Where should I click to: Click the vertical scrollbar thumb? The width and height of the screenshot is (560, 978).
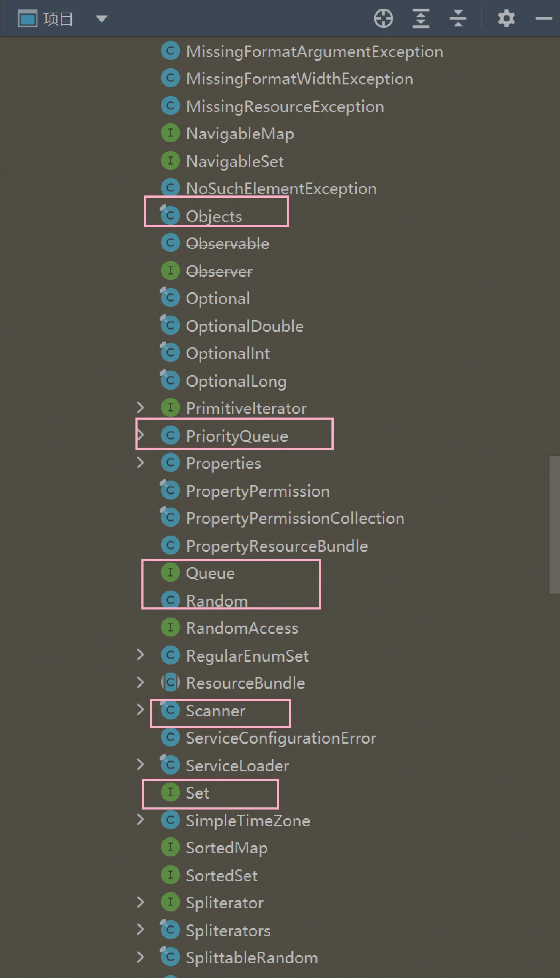click(x=554, y=525)
